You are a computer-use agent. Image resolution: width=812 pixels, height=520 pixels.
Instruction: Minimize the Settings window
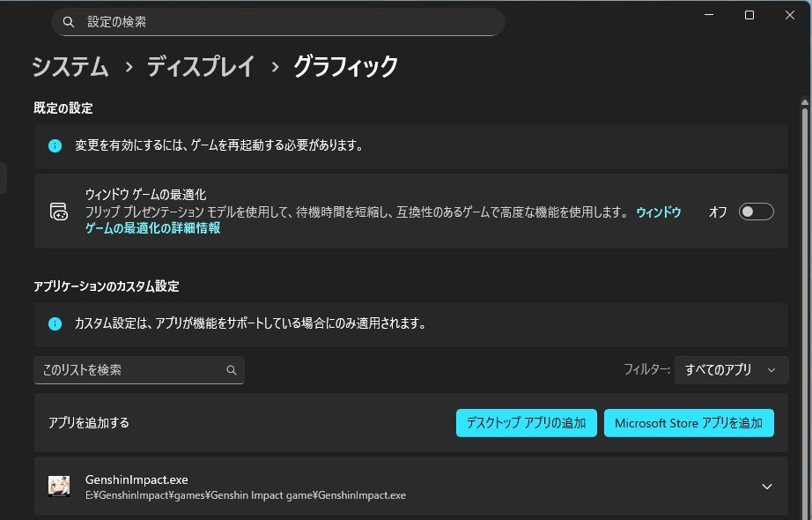710,15
